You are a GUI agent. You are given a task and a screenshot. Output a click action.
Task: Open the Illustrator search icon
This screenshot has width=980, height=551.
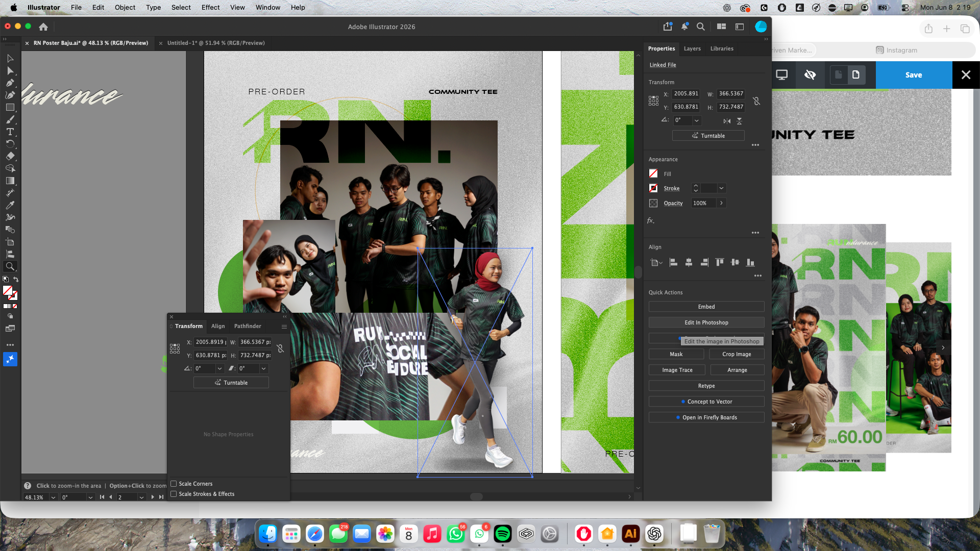pyautogui.click(x=701, y=27)
